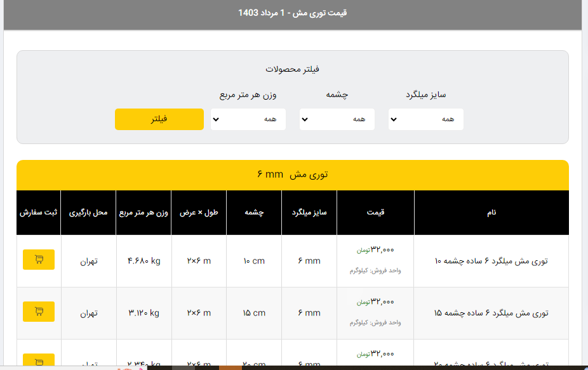588x370 pixels.
Task: Click the تهران cell in the first row
Action: point(88,261)
